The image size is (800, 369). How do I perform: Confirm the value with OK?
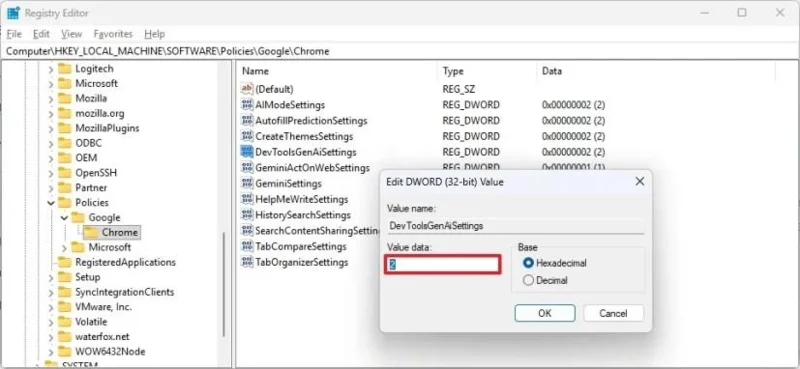pyautogui.click(x=545, y=313)
